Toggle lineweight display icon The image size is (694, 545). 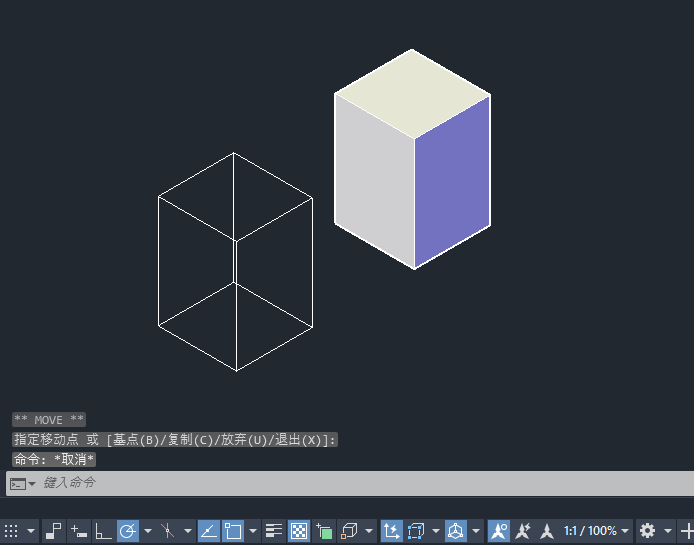click(274, 531)
